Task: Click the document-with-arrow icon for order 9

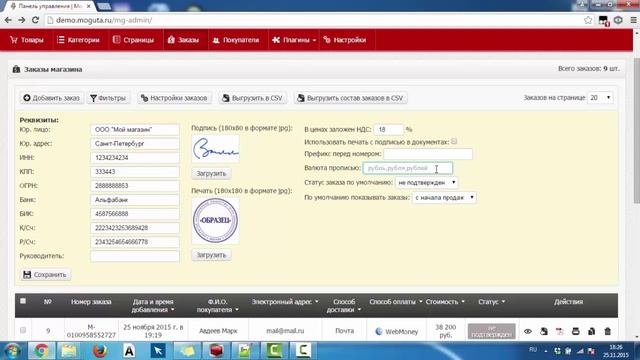Action: click(544, 331)
